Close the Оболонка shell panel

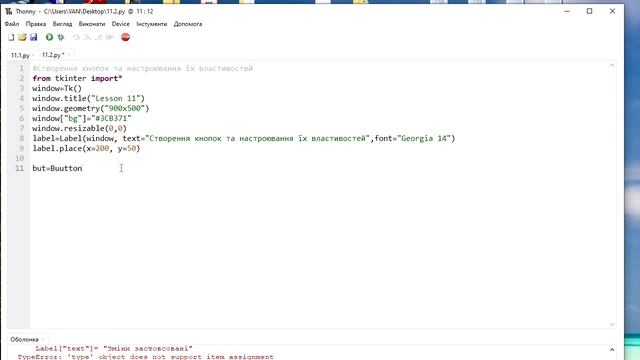[x=43, y=340]
